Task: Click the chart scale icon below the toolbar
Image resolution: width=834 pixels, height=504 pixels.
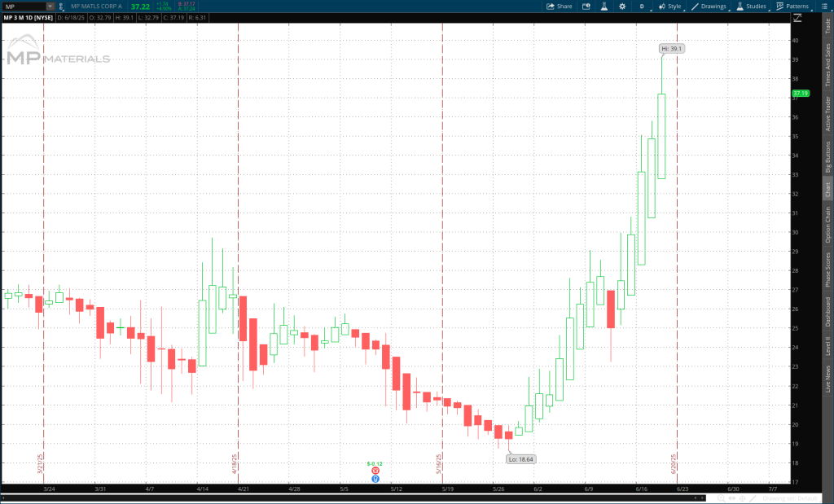Action: tap(797, 18)
